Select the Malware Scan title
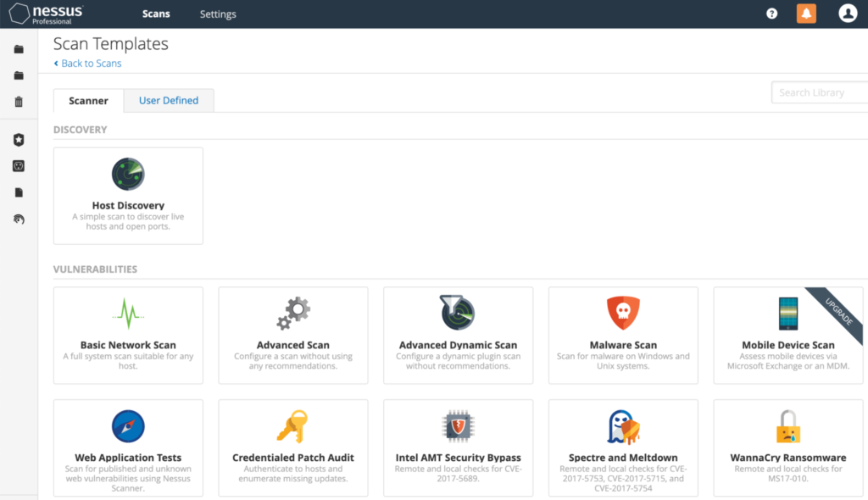Screen dimensions: 868x500 [x=623, y=345]
